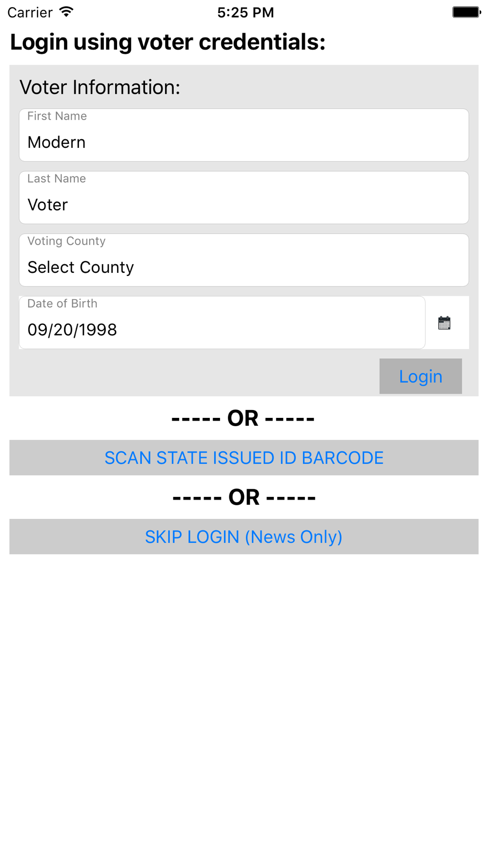Tap the Carrier label in status bar
The width and height of the screenshot is (488, 868).
30,12
